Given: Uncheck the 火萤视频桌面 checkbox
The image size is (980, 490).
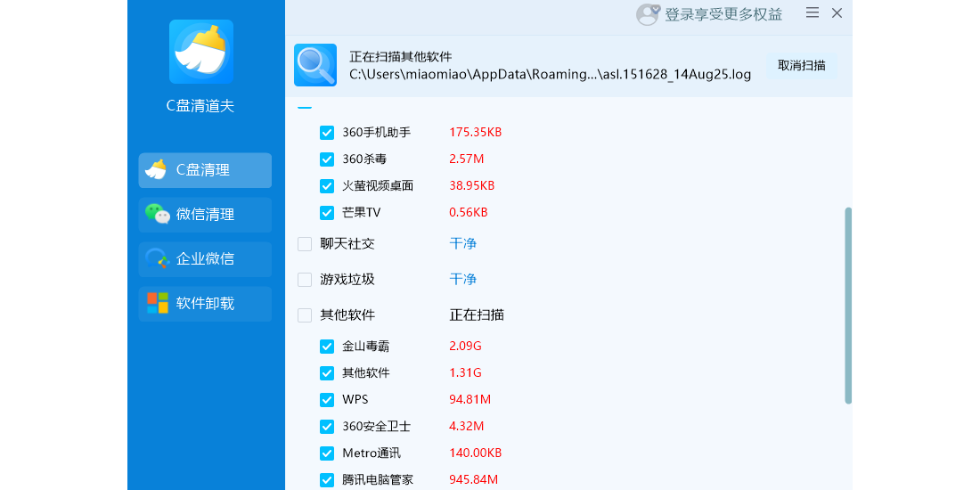Looking at the screenshot, I should 327,186.
